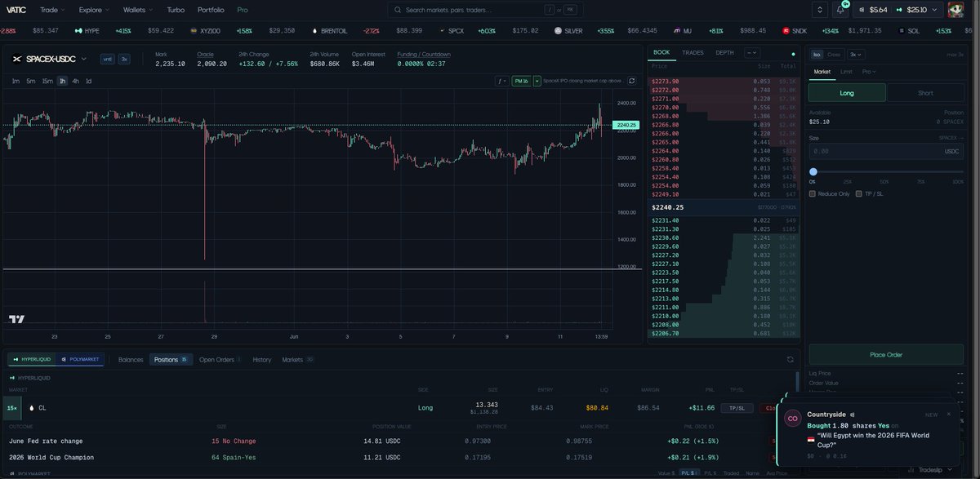Toggle the PM 16 overlay button
Viewport: 980px width, 479px height.
point(521,81)
